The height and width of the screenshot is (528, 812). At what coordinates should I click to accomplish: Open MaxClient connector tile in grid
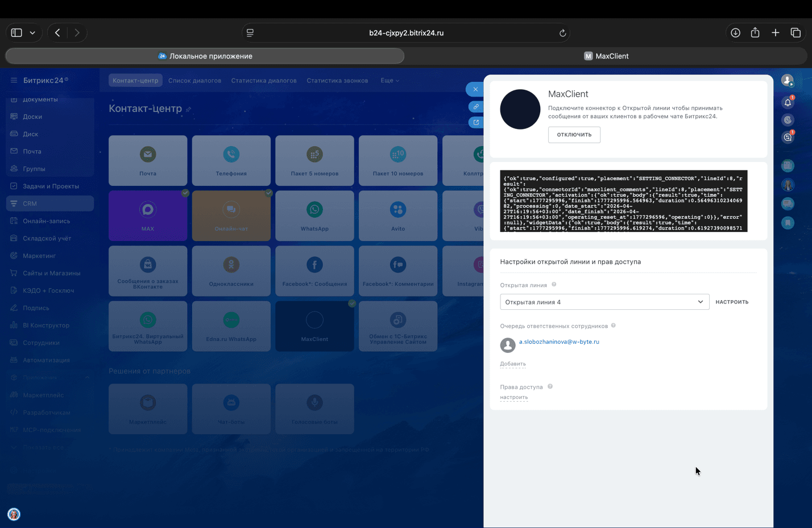[x=314, y=326]
